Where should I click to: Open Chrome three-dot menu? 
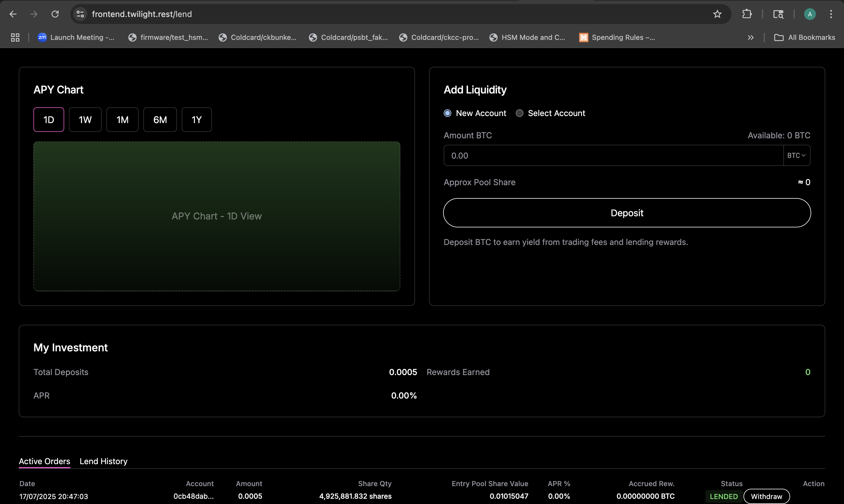click(831, 14)
